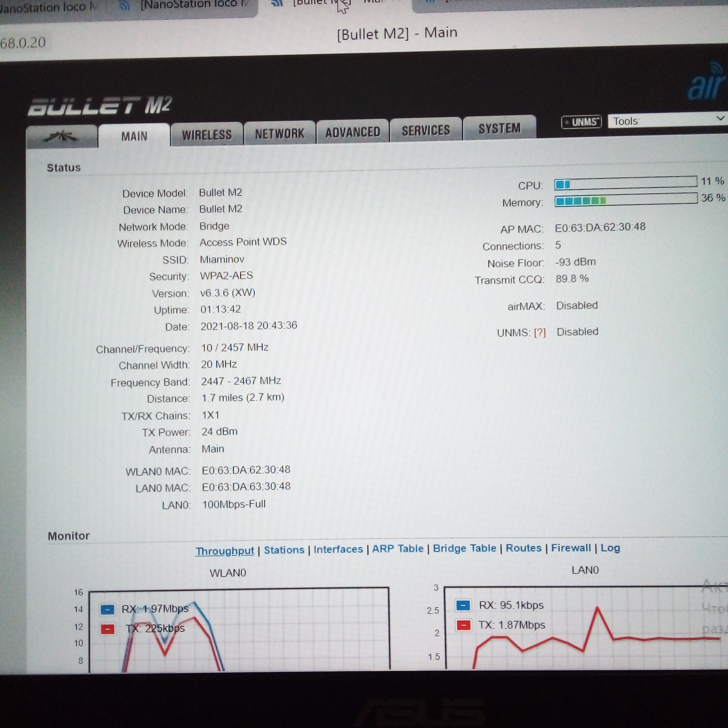The width and height of the screenshot is (728, 728).
Task: Select LAN0 MAC address value
Action: coord(246,487)
